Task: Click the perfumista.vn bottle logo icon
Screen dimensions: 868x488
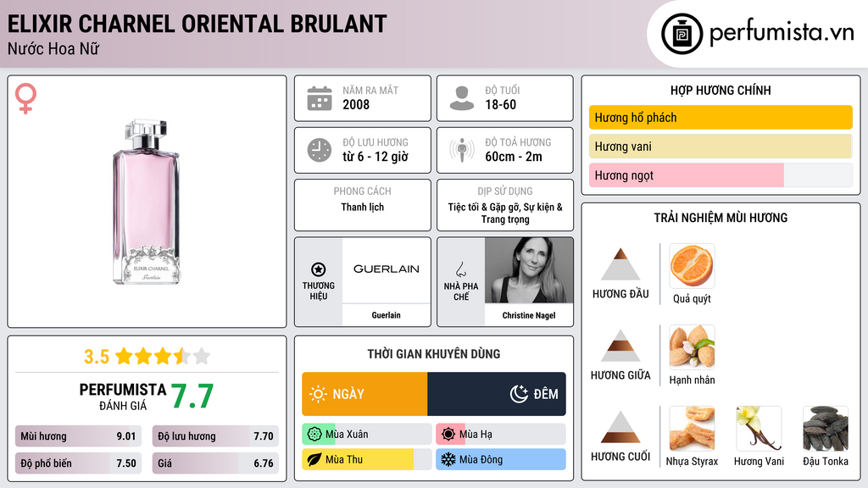Action: [682, 34]
